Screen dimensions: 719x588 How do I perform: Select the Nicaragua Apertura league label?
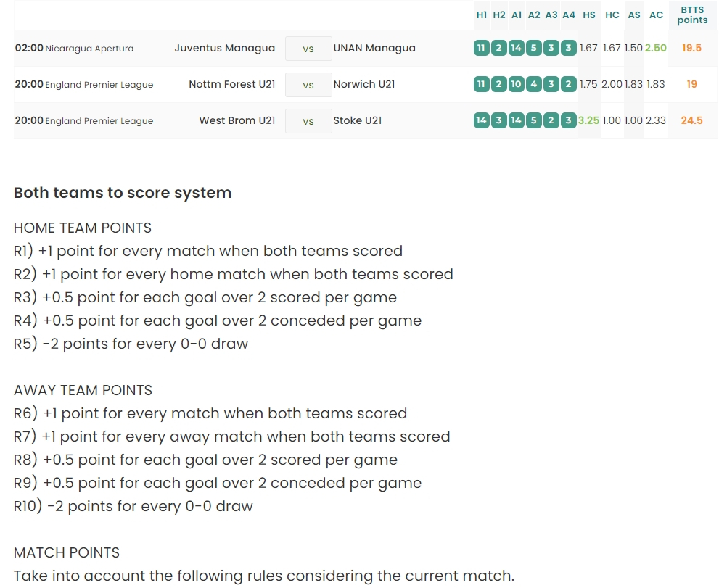click(89, 49)
